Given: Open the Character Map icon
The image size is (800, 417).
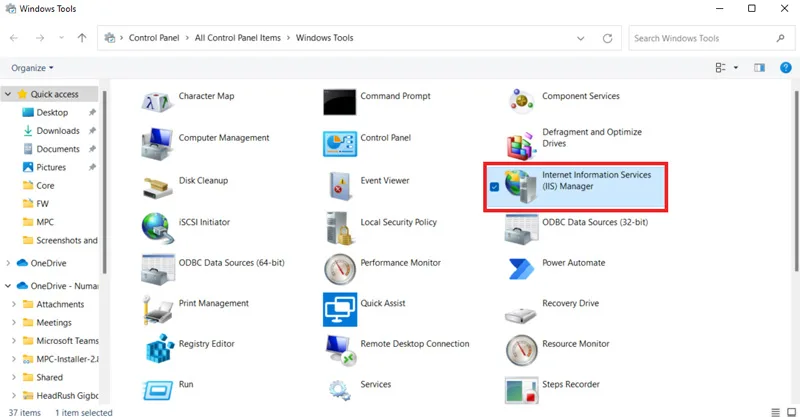Looking at the screenshot, I should (157, 102).
